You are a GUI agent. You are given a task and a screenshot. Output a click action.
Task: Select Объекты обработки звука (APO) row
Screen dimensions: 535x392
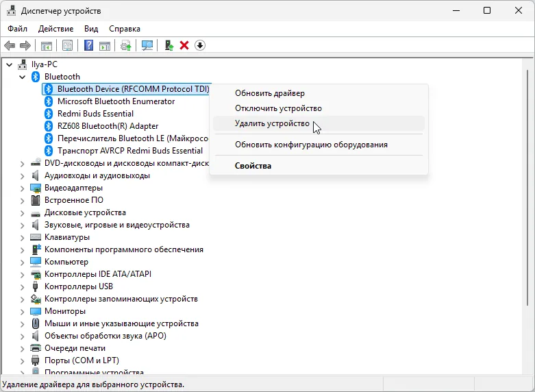point(105,336)
